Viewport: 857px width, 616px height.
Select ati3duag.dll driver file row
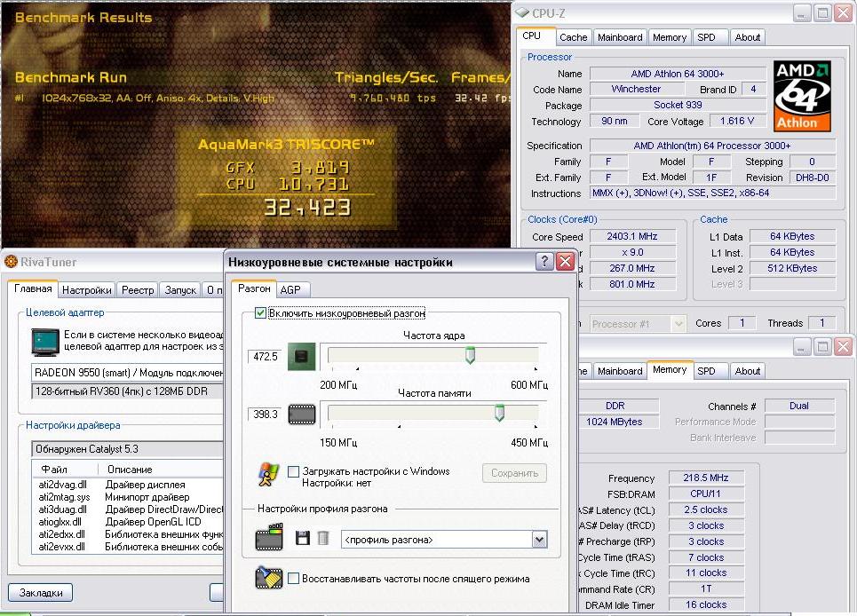(x=128, y=509)
